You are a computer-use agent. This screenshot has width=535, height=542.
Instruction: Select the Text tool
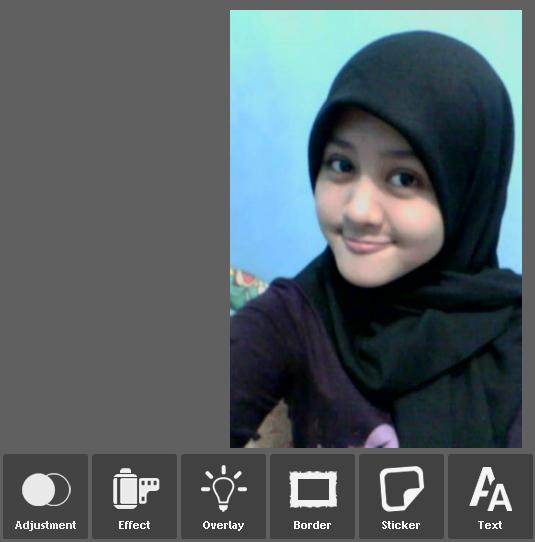490,496
